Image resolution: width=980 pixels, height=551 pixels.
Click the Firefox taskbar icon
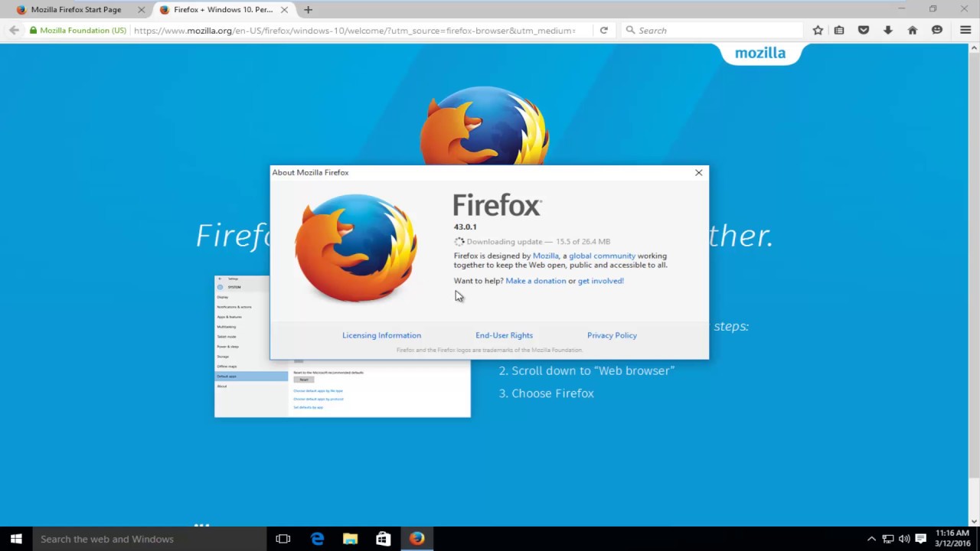coord(416,539)
